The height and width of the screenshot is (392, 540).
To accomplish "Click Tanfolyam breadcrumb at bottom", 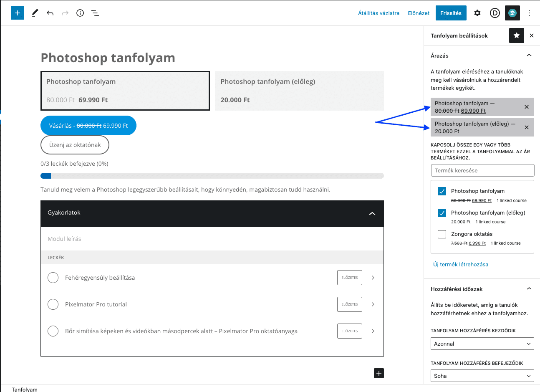I will [25, 389].
